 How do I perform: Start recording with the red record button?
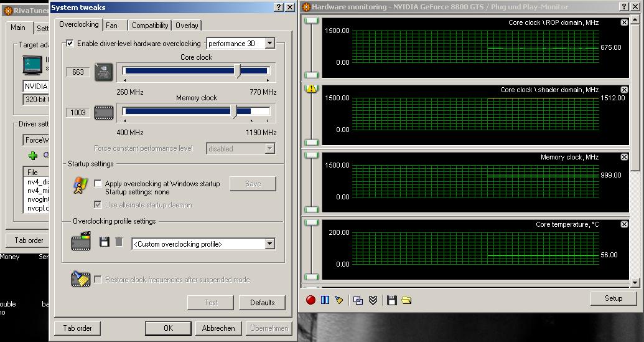click(x=310, y=300)
